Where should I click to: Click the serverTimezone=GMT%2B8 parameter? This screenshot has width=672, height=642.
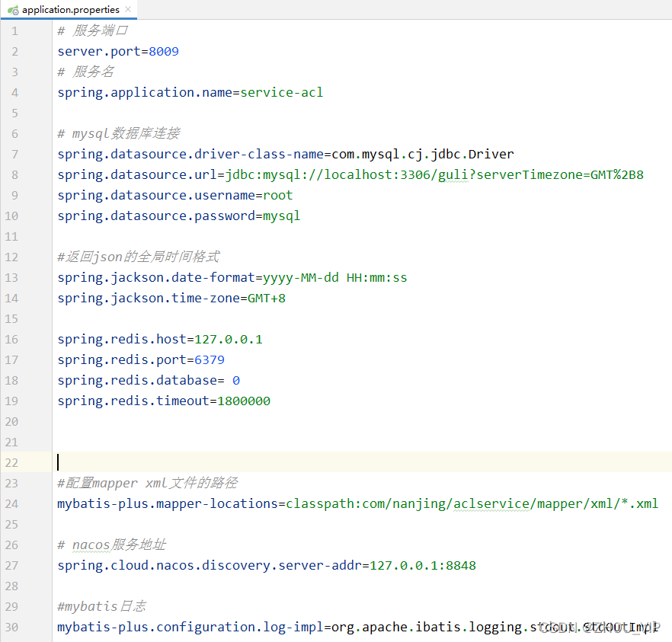560,174
